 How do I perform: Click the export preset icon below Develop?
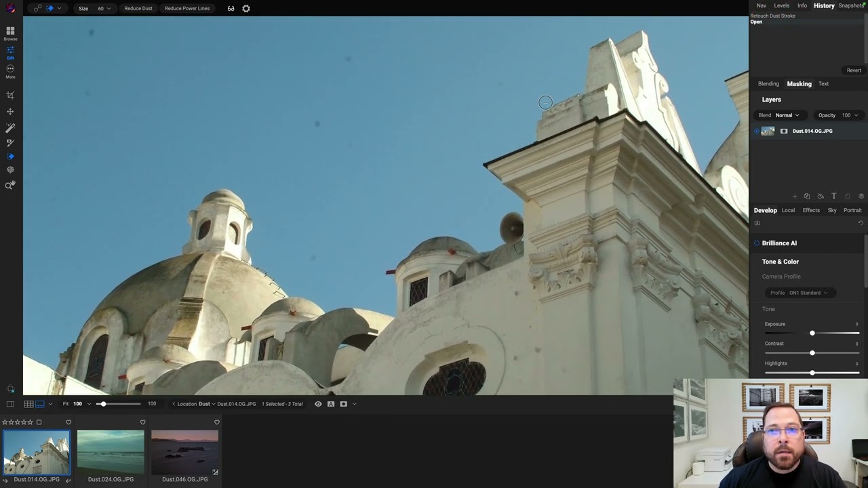coord(757,223)
